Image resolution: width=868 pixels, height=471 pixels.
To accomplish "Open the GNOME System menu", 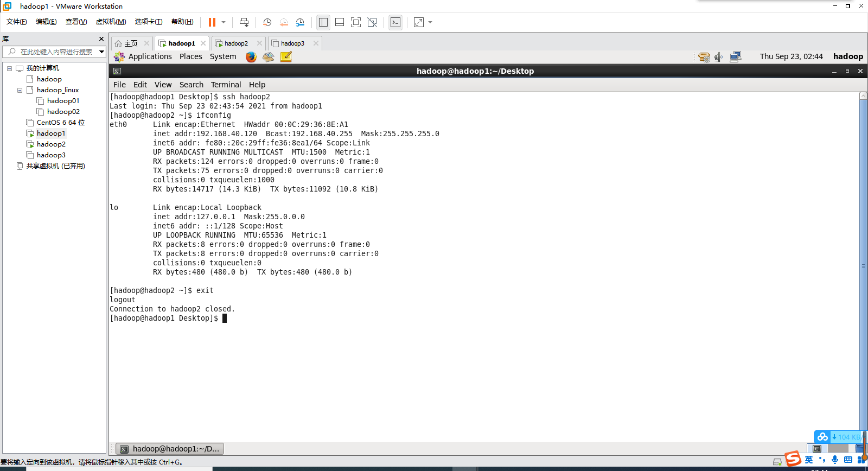I will click(223, 56).
